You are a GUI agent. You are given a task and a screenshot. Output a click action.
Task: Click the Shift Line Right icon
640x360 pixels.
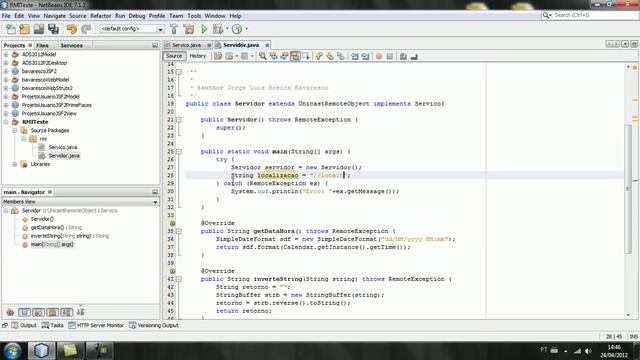tap(365, 56)
